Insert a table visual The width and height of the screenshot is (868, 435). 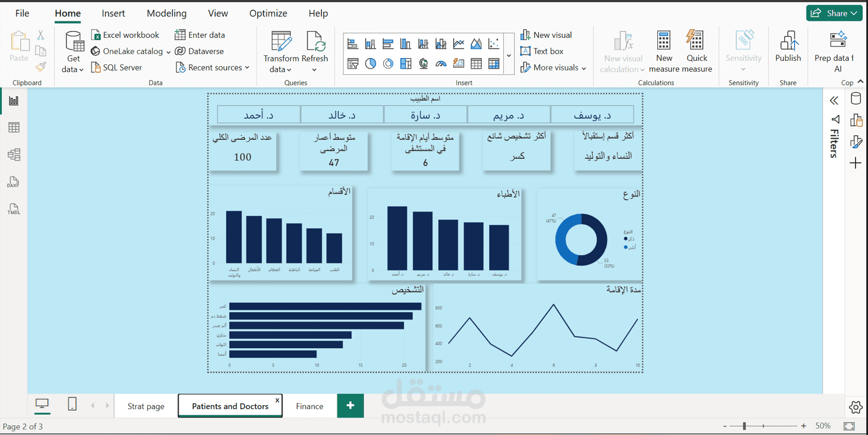476,64
